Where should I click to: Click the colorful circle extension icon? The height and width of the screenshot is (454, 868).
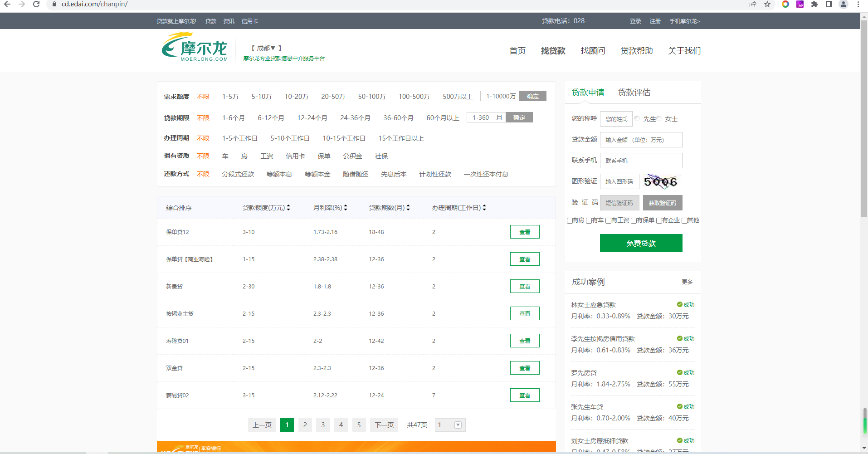[x=785, y=4]
